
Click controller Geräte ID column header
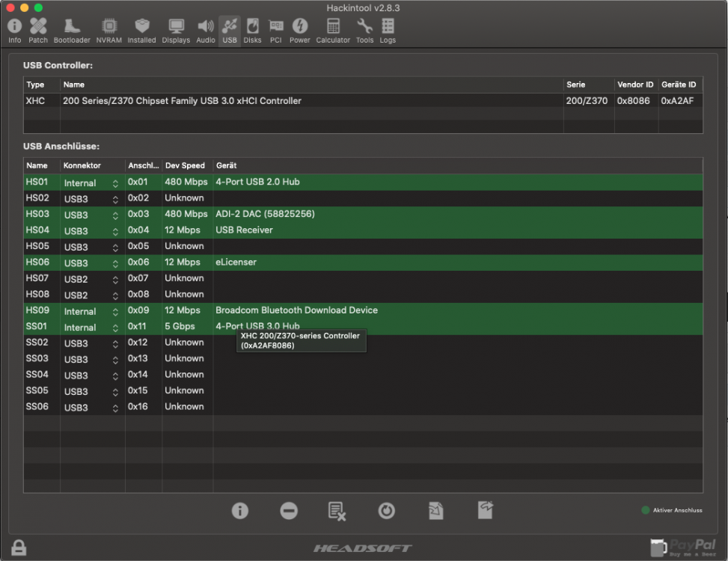680,85
